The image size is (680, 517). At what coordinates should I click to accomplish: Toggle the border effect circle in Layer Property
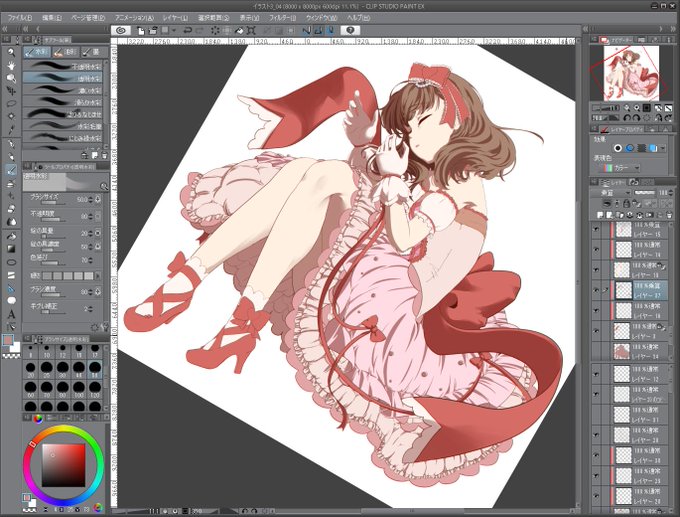pos(618,148)
